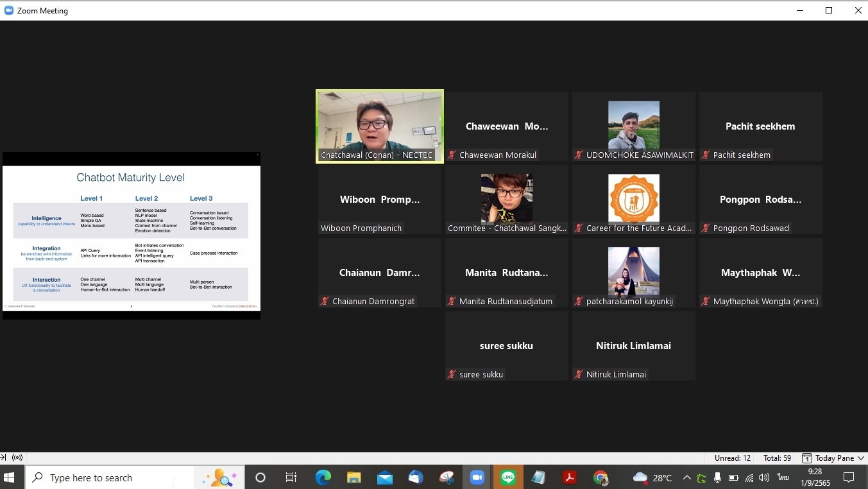Toggle the volume speaker tray icon
868x489 pixels.
pos(763,477)
